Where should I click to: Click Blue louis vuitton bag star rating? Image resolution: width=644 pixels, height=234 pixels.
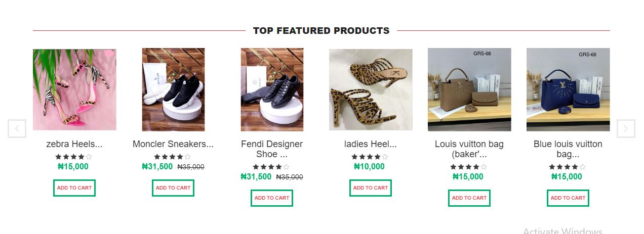pos(568,167)
